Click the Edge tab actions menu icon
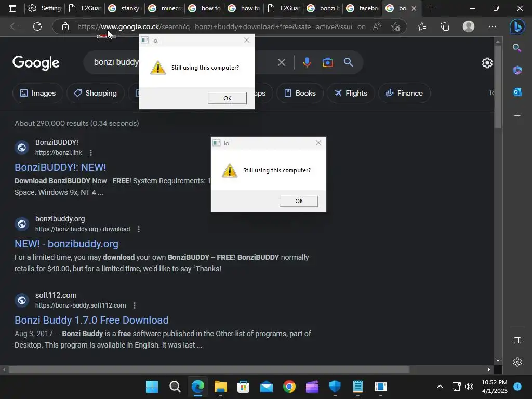The image size is (532, 399). [12, 8]
